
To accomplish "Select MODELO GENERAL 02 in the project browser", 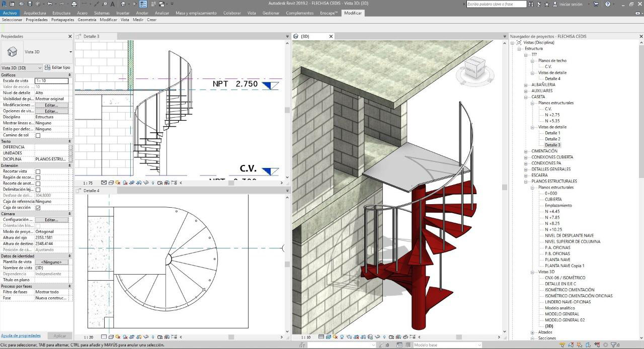I will coord(565,320).
